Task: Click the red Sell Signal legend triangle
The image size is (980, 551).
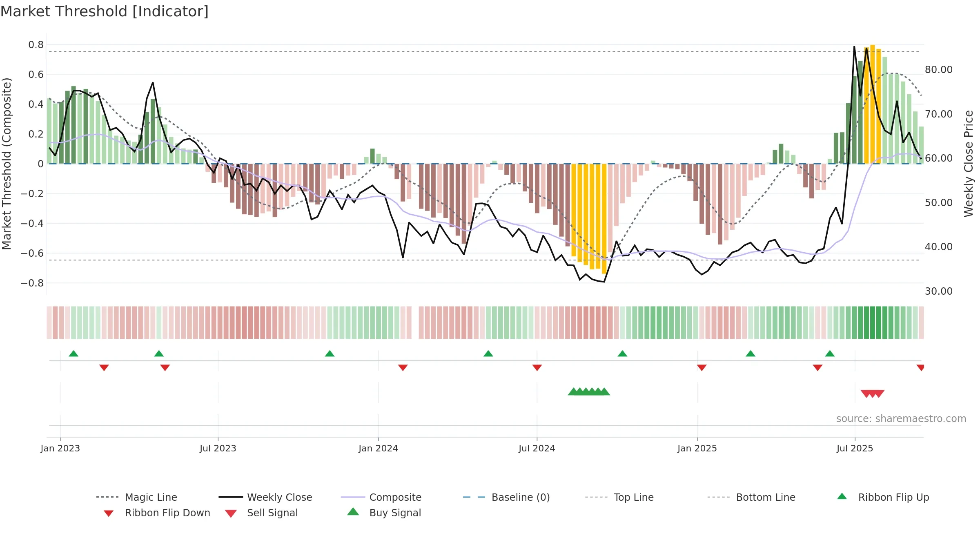Action: (231, 513)
